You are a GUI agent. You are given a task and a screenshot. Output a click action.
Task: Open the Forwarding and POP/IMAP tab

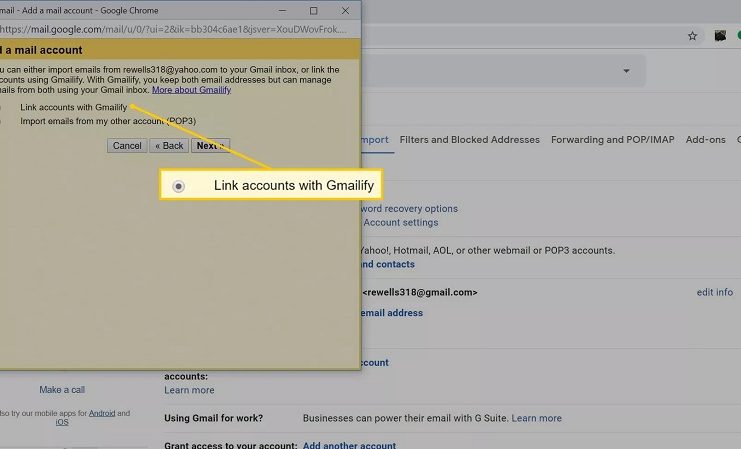pos(612,140)
